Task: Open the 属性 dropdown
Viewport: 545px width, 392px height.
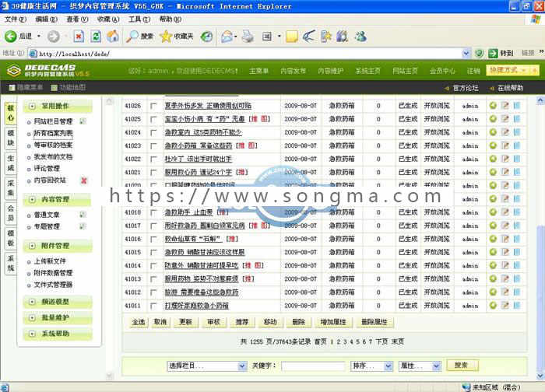Action: (420, 366)
